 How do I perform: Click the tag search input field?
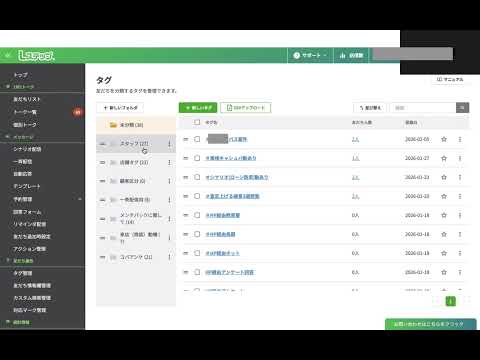[x=423, y=108]
